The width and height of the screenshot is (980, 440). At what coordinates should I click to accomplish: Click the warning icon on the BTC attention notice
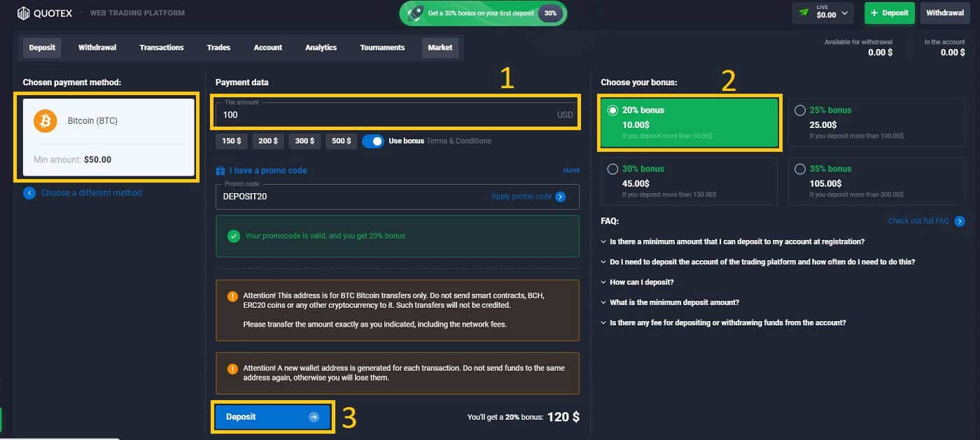pyautogui.click(x=232, y=296)
